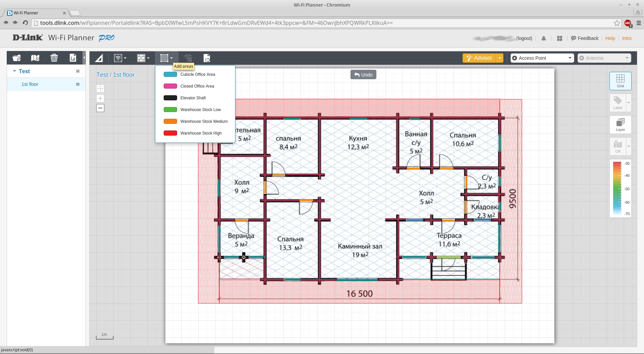Click the export file icon
644x354 pixels.
207,58
